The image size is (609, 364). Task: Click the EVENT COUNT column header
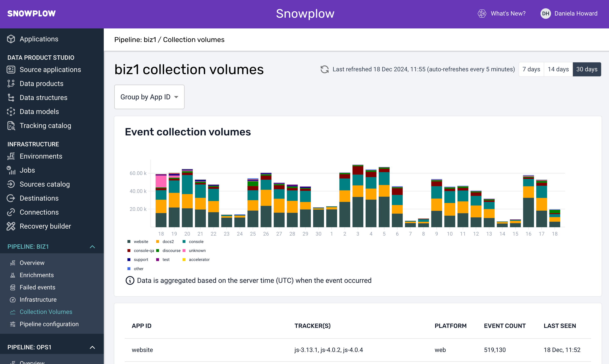coord(505,326)
